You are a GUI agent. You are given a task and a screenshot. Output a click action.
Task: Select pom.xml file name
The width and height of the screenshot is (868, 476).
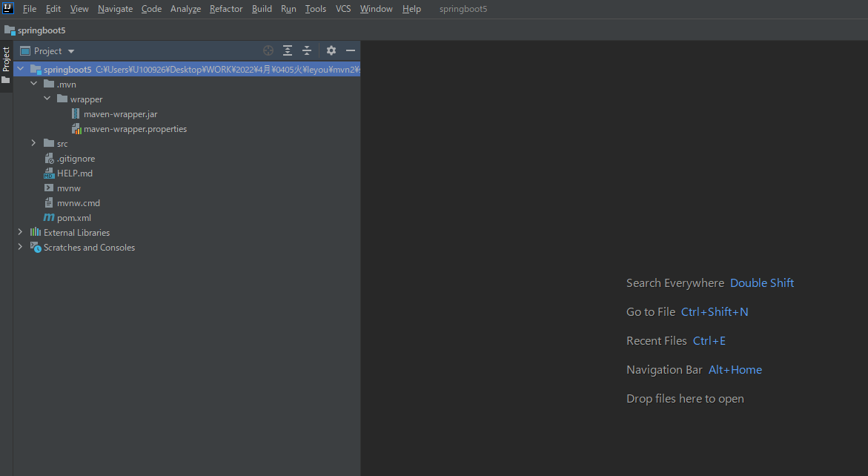(74, 218)
